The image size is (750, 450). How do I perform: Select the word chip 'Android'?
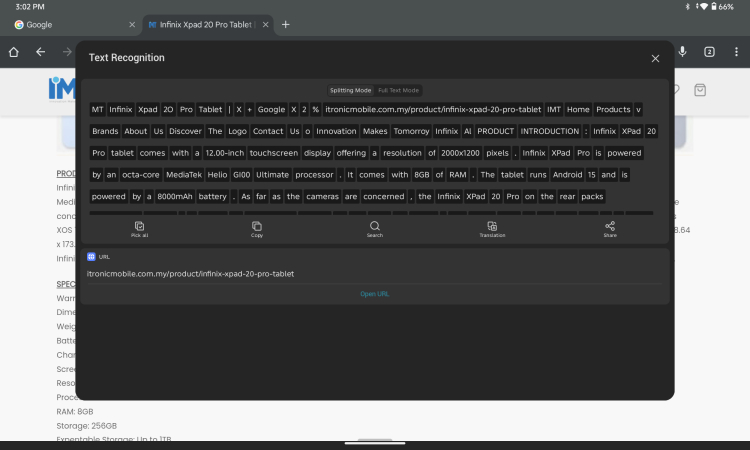coord(567,175)
